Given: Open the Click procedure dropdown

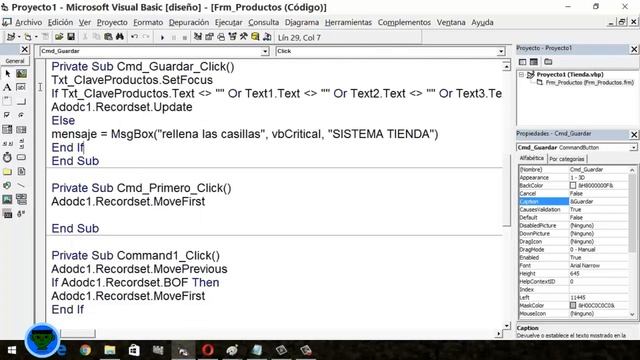Looking at the screenshot, I should tap(501, 51).
